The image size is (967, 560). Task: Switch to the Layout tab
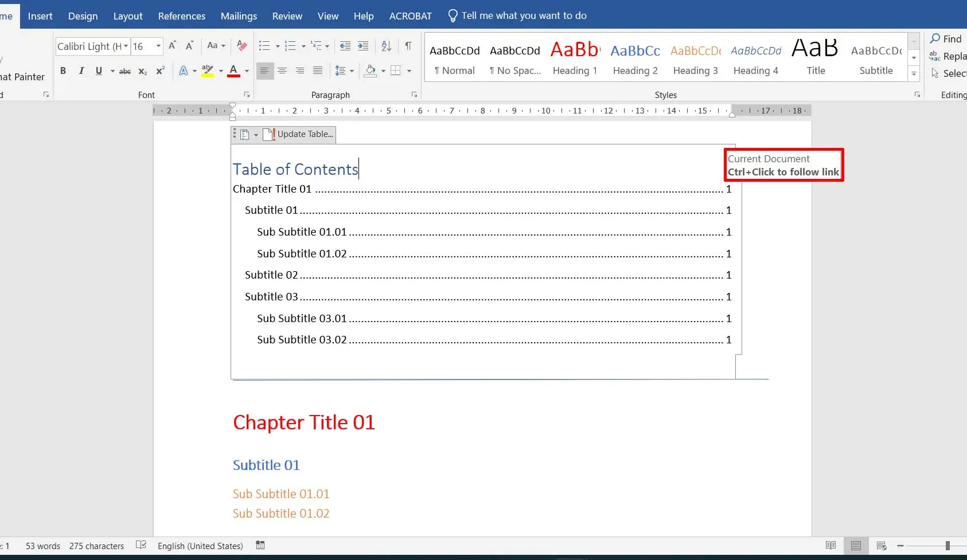127,15
